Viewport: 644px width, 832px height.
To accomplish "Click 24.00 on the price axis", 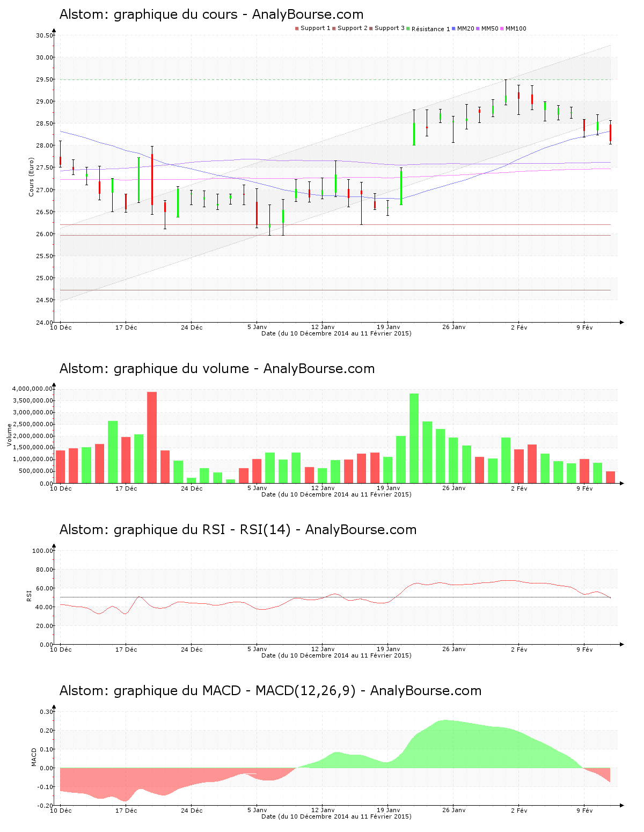I will [45, 322].
